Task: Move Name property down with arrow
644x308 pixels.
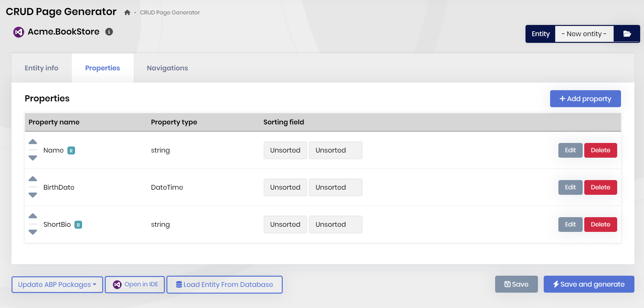Action: click(x=33, y=158)
